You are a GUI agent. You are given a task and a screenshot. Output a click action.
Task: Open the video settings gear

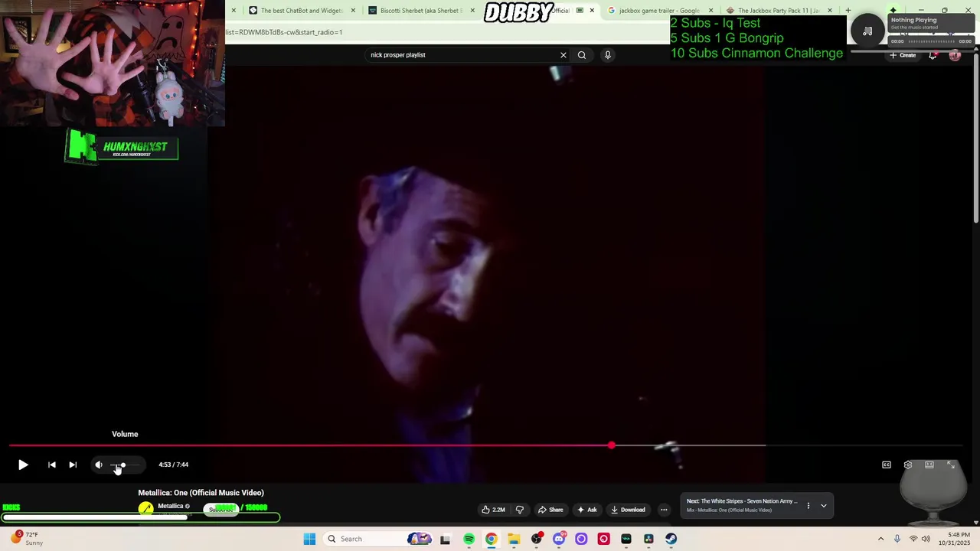908,465
